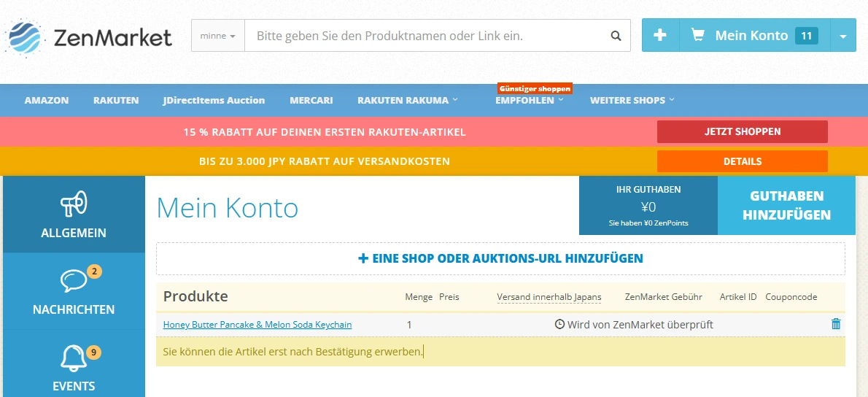Viewport: 868px width, 397px height.
Task: Click the ZenMarket logo
Action: 88,38
